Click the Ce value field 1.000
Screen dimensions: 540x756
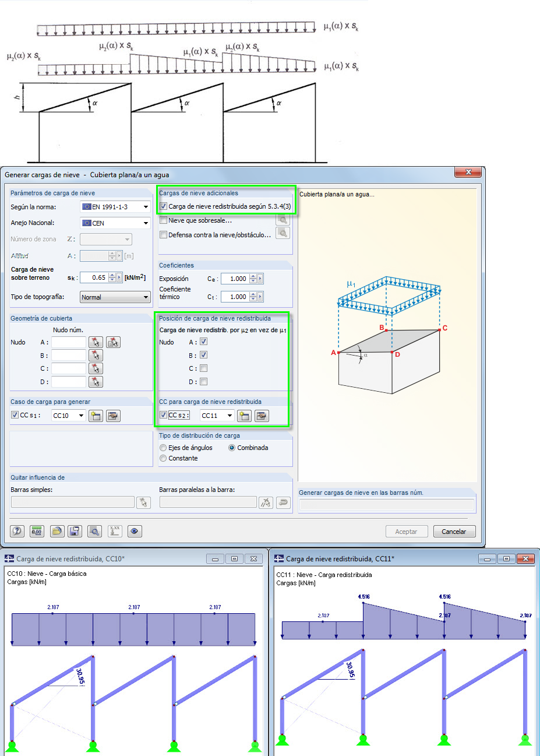(235, 279)
